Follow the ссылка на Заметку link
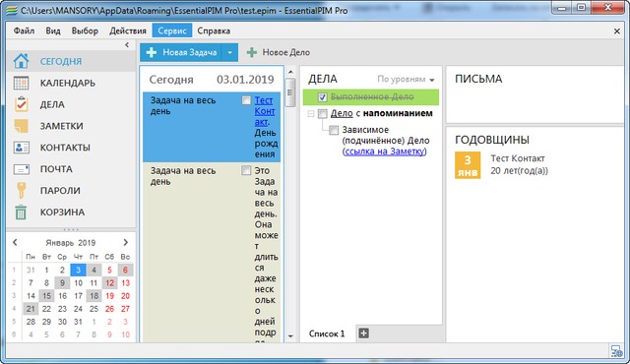 pyautogui.click(x=385, y=152)
